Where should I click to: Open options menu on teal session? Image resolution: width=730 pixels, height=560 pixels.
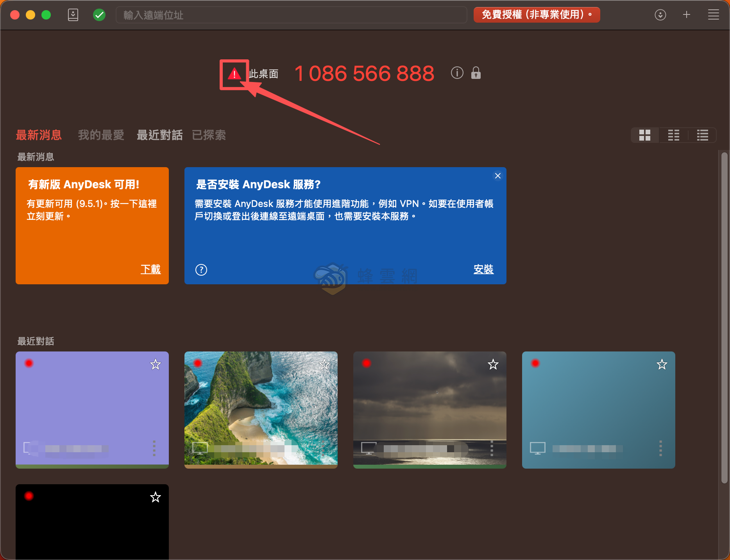pyautogui.click(x=661, y=448)
